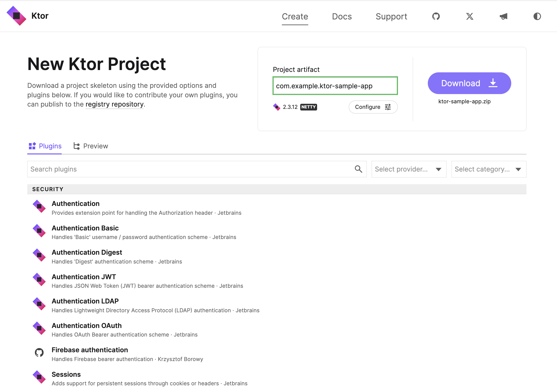
Task: Select the Sessions plugin title
Action: pyautogui.click(x=66, y=374)
